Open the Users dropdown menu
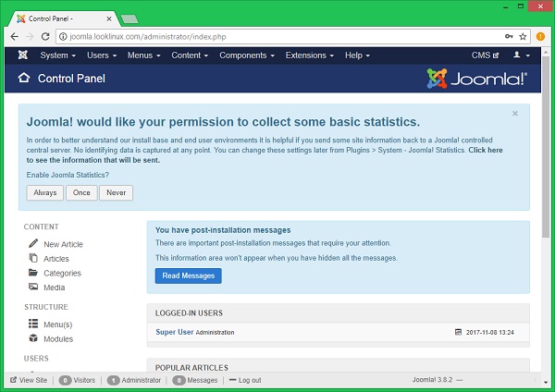 tap(102, 55)
